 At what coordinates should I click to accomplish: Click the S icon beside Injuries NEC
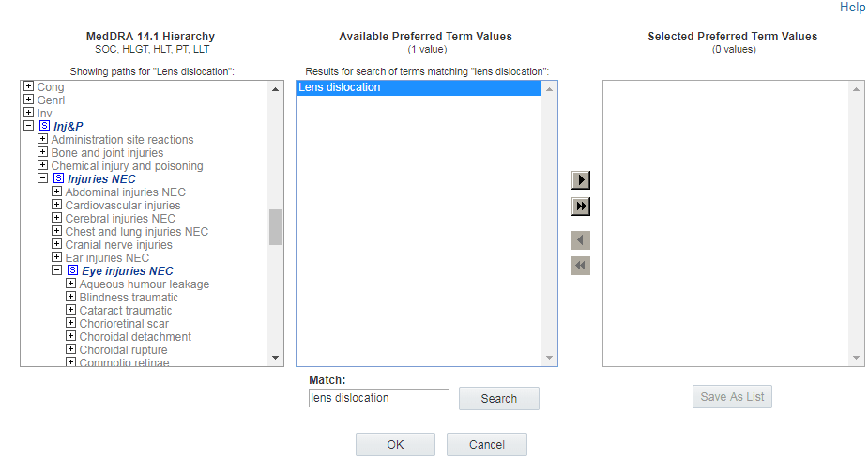pos(59,178)
